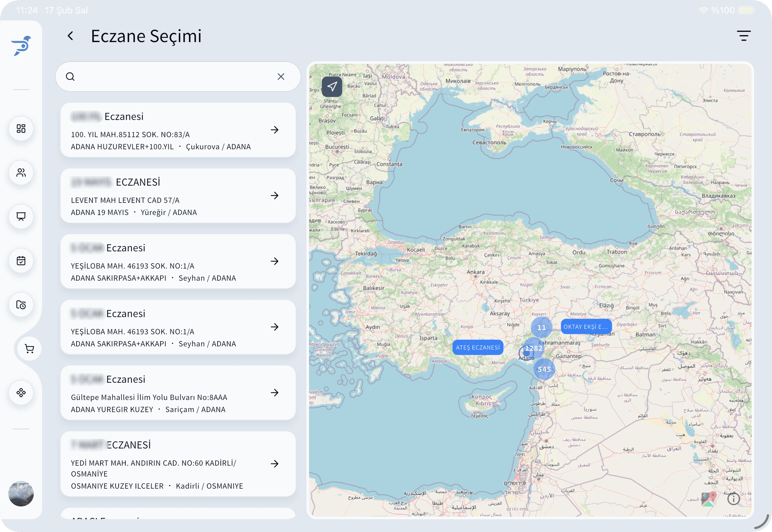Tap the map info icon at bottom right
Image resolution: width=772 pixels, height=532 pixels.
coord(733,499)
